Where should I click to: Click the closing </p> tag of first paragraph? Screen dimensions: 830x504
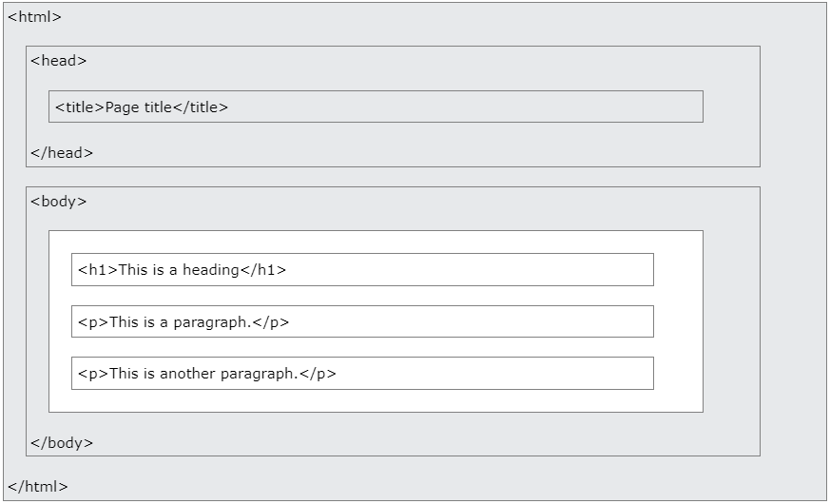point(271,322)
